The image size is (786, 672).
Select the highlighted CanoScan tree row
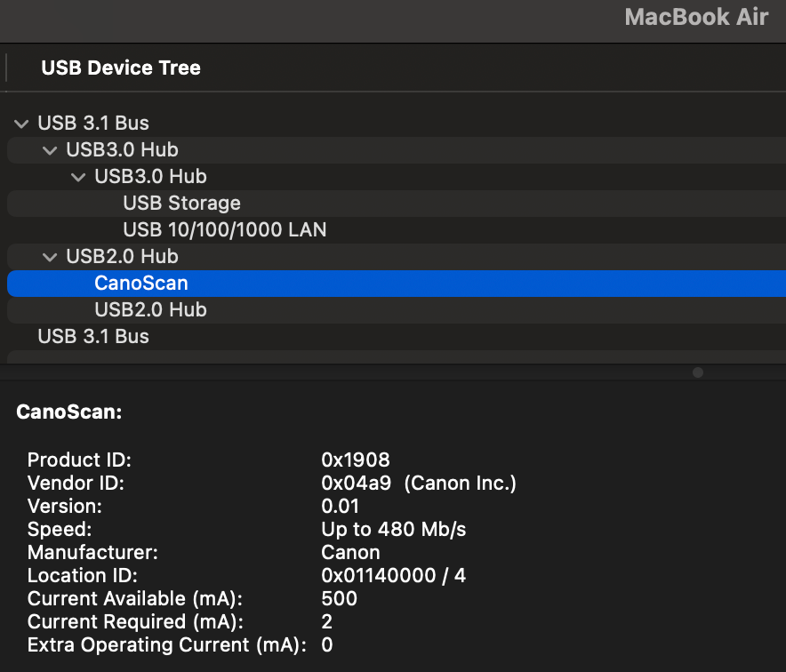(x=397, y=284)
